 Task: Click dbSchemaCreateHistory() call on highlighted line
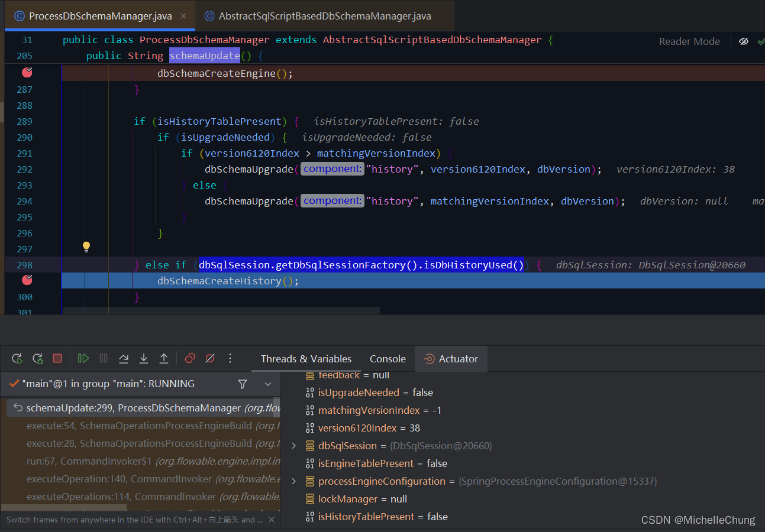tap(228, 281)
